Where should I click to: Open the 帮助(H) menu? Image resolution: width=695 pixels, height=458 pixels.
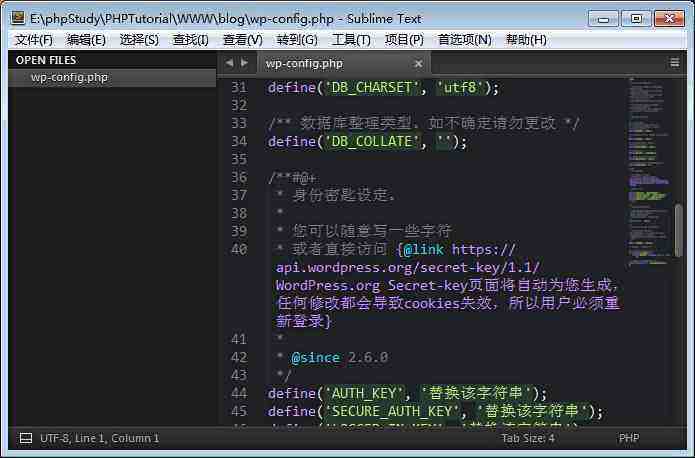tap(526, 40)
